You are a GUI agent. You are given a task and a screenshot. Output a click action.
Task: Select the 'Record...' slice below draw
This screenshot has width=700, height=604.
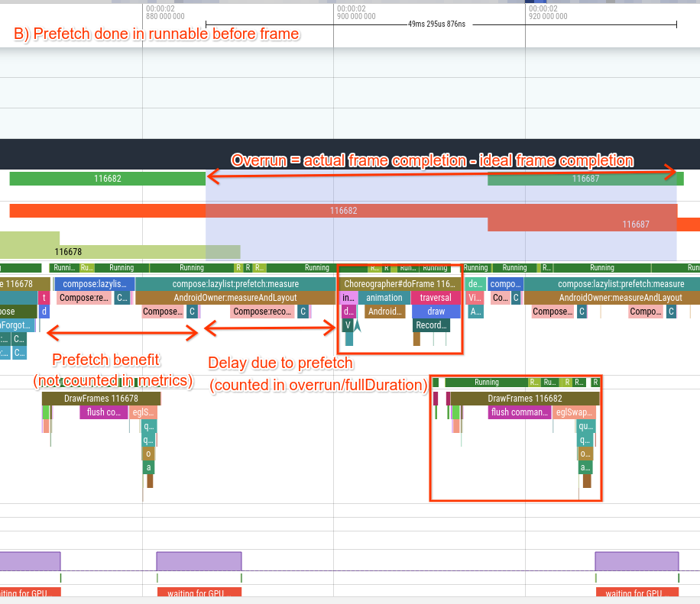[431, 325]
